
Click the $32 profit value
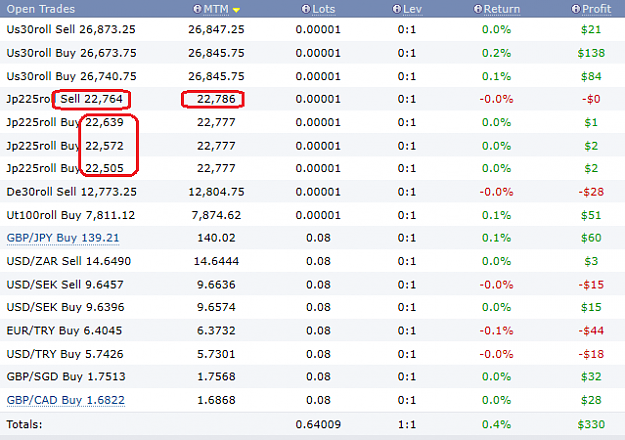(591, 377)
